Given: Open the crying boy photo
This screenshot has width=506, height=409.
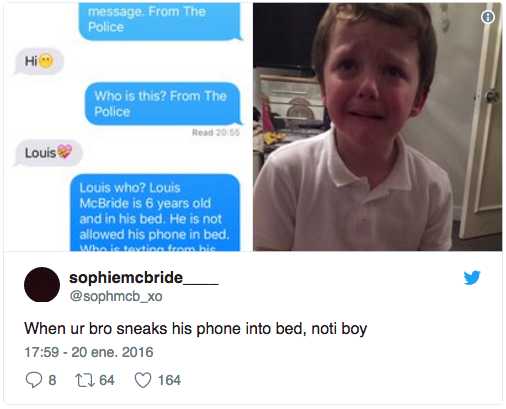Looking at the screenshot, I should pyautogui.click(x=377, y=127).
